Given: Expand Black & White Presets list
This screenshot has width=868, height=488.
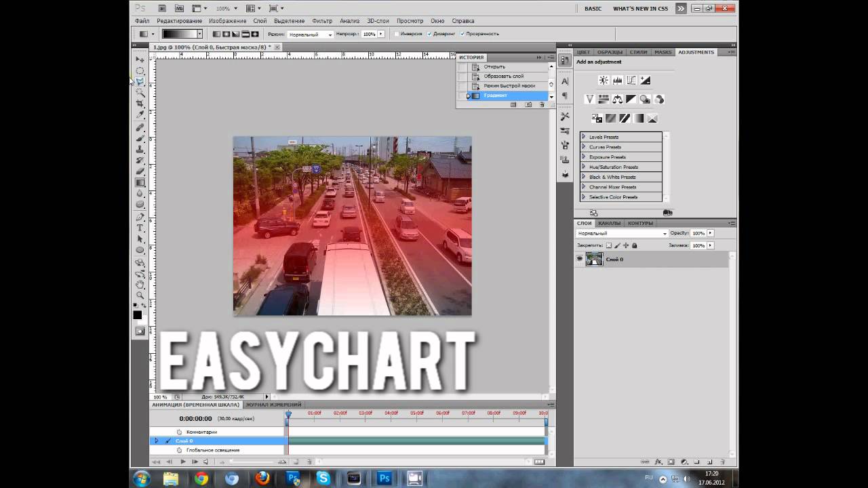Looking at the screenshot, I should click(x=584, y=177).
